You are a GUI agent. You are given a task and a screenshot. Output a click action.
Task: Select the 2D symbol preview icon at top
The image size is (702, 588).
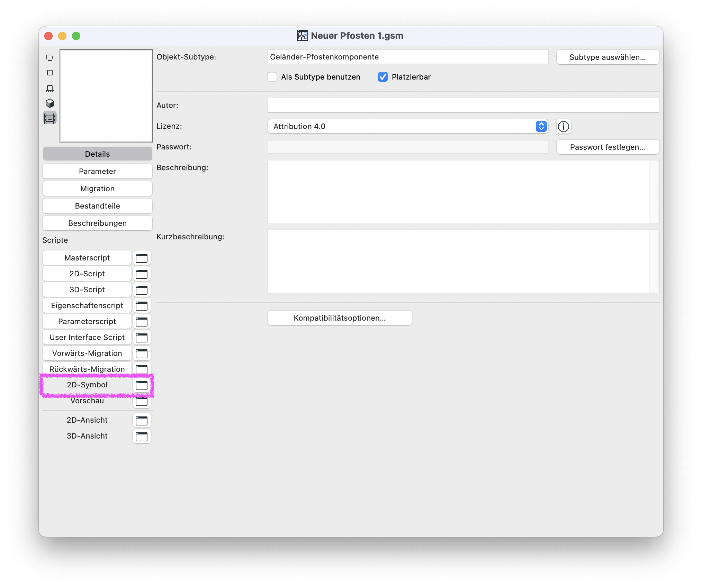(x=50, y=58)
